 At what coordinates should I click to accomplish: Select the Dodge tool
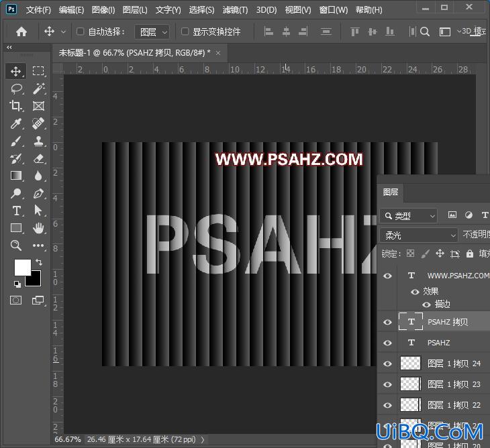point(16,193)
